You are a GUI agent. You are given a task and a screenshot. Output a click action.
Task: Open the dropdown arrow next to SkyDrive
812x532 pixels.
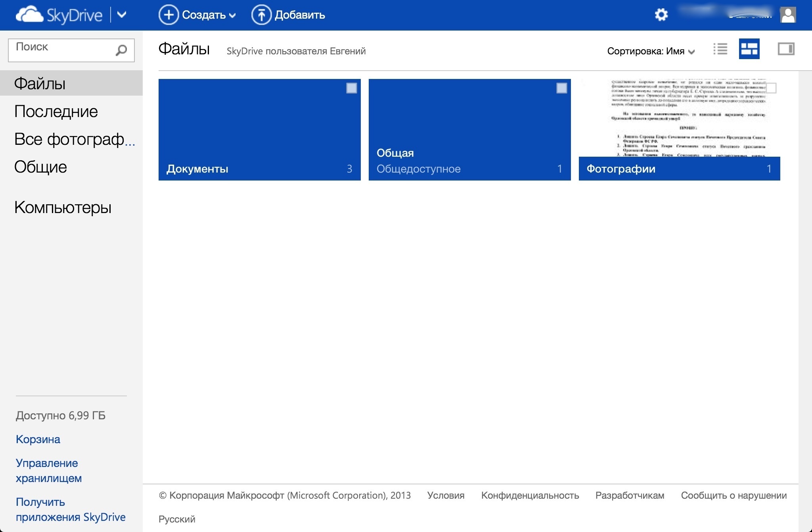(x=122, y=15)
